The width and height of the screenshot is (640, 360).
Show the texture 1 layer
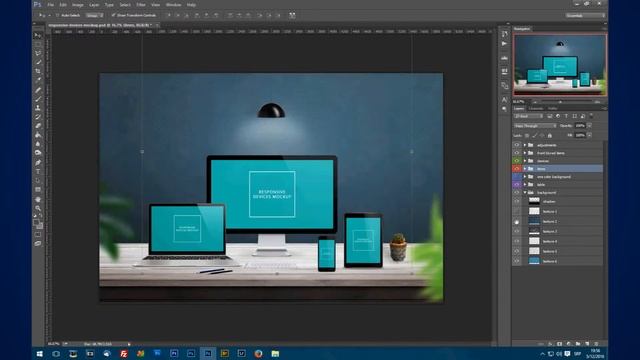tap(517, 211)
